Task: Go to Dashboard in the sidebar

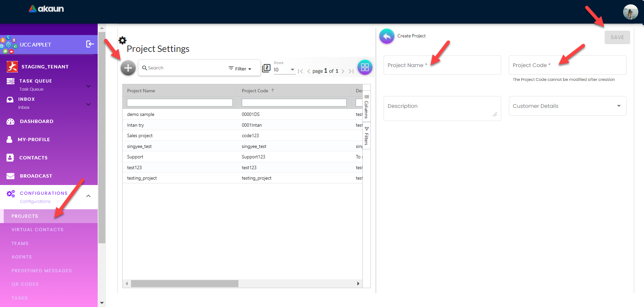Action: [36, 121]
